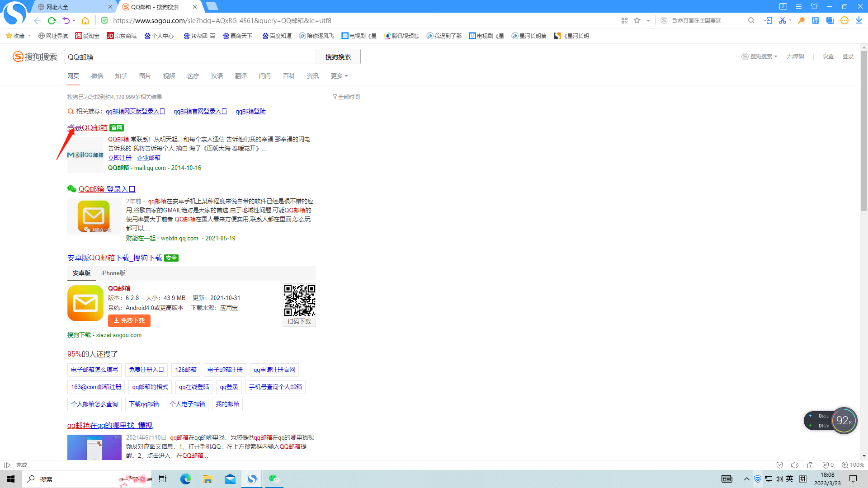Open Microsoft Edge from the taskbar
Screen dimensions: 868x488
click(x=186, y=479)
